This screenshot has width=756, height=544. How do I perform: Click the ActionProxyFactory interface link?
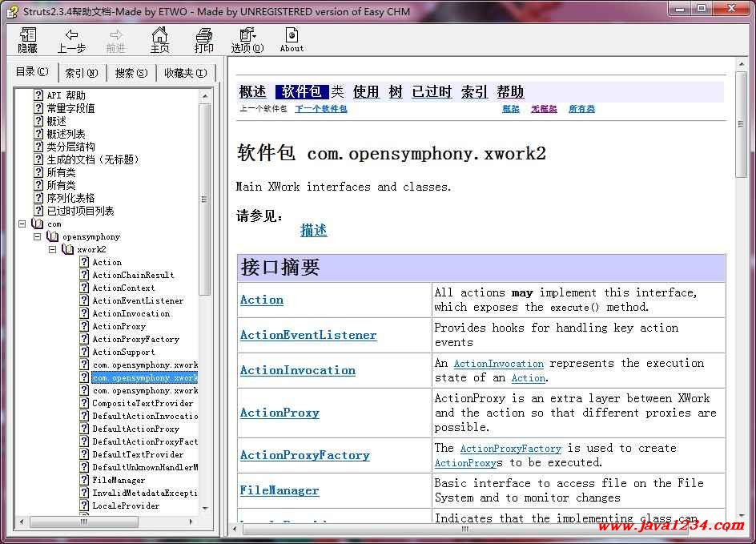(304, 455)
